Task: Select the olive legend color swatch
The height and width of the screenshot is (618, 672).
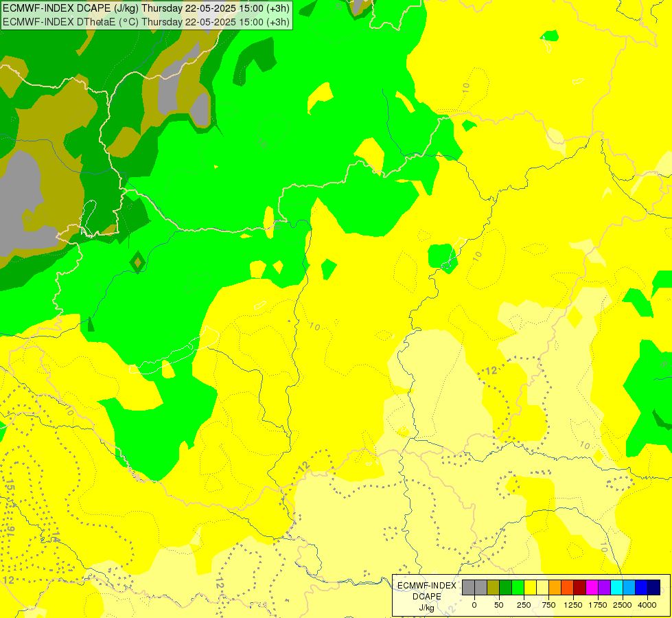Action: (x=494, y=587)
